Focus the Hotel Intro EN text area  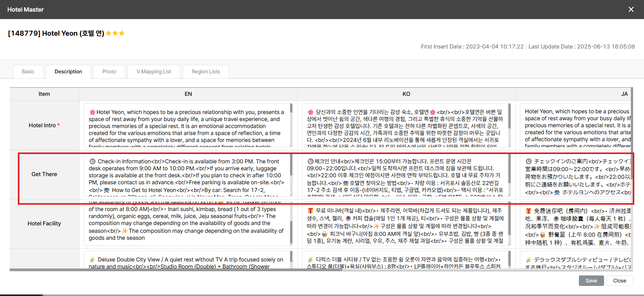[186, 126]
